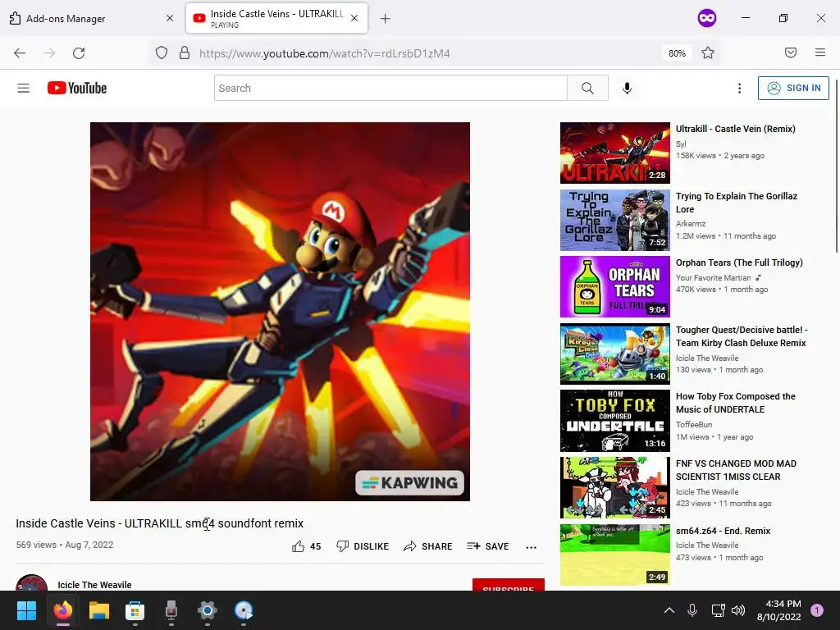The width and height of the screenshot is (840, 630).
Task: Open How Toby Fox Composed Undertale thumbnail
Action: (615, 421)
